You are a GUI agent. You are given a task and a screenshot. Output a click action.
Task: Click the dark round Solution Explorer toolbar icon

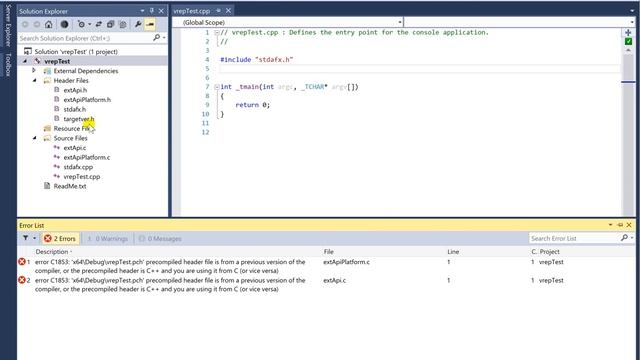click(64, 24)
